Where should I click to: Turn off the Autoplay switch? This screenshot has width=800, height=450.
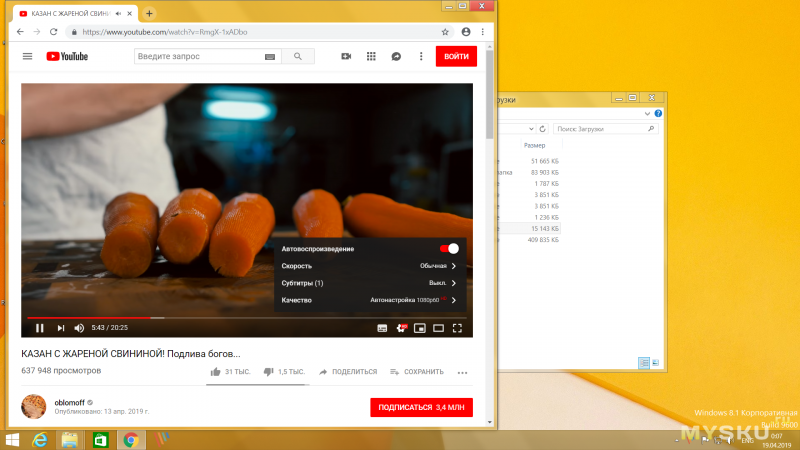point(449,248)
